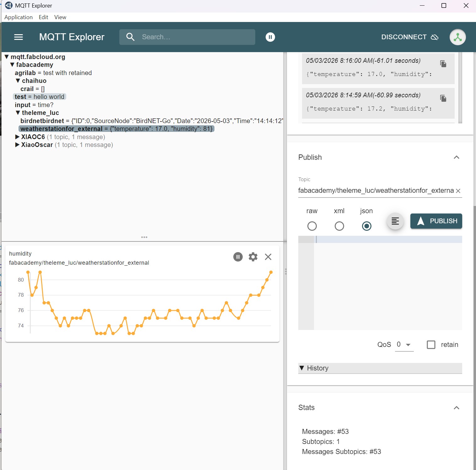This screenshot has width=476, height=470.
Task: Click the humidity chart title
Action: point(20,254)
